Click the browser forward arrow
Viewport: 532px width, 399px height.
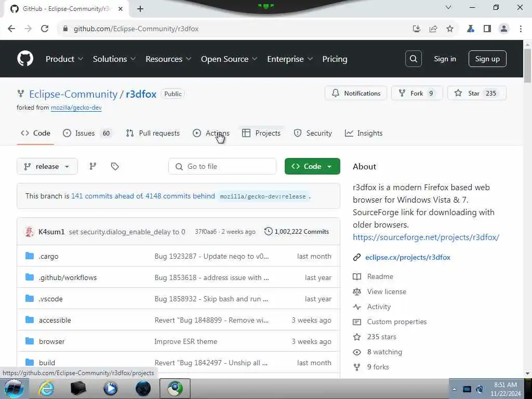click(28, 29)
